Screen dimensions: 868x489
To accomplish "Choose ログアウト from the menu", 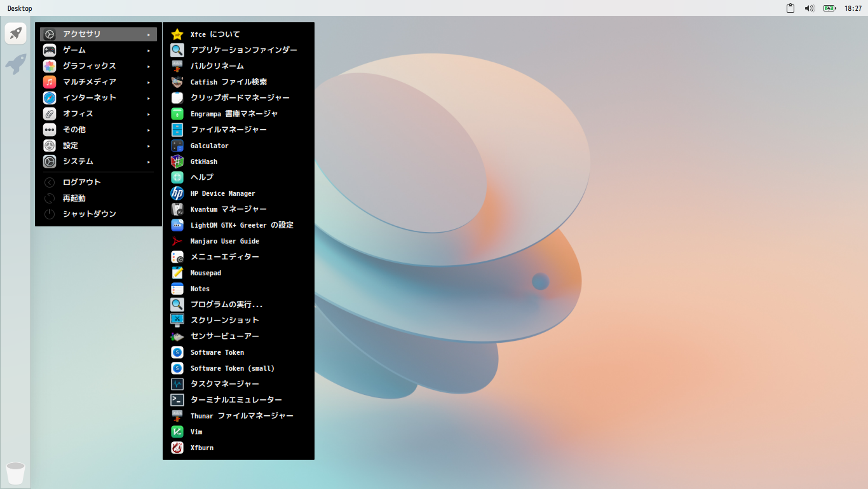I will [98, 182].
